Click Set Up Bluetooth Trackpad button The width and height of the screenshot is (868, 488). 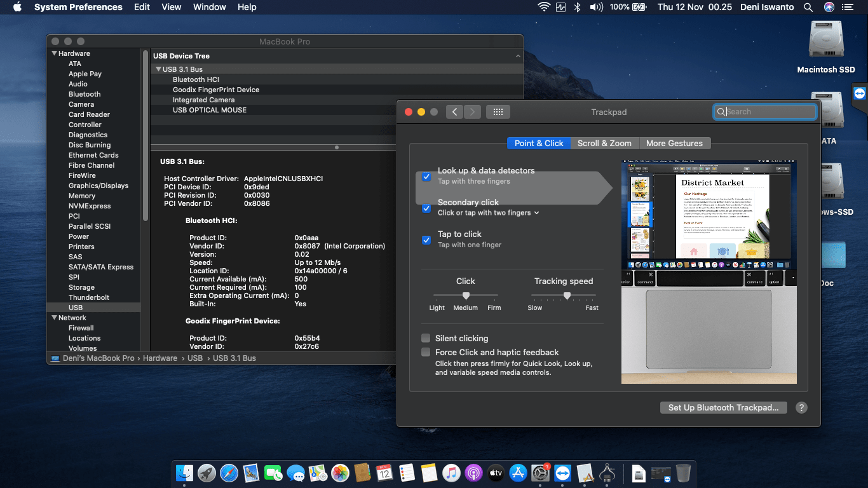[x=724, y=407]
